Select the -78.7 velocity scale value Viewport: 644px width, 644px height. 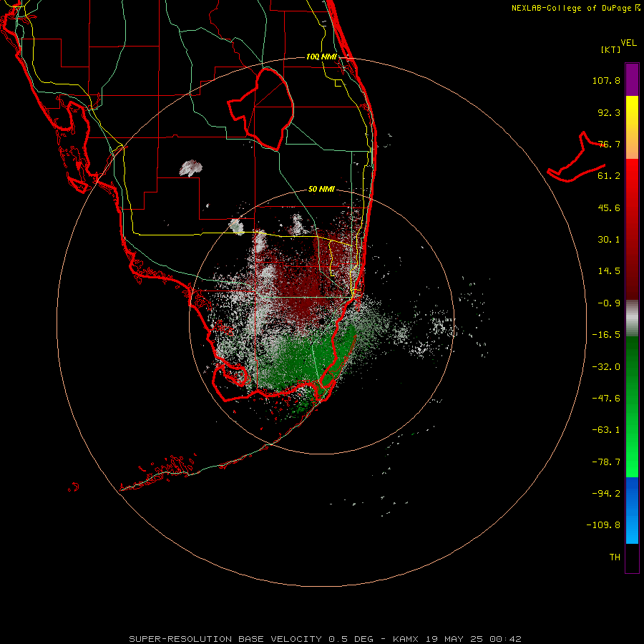(606, 462)
